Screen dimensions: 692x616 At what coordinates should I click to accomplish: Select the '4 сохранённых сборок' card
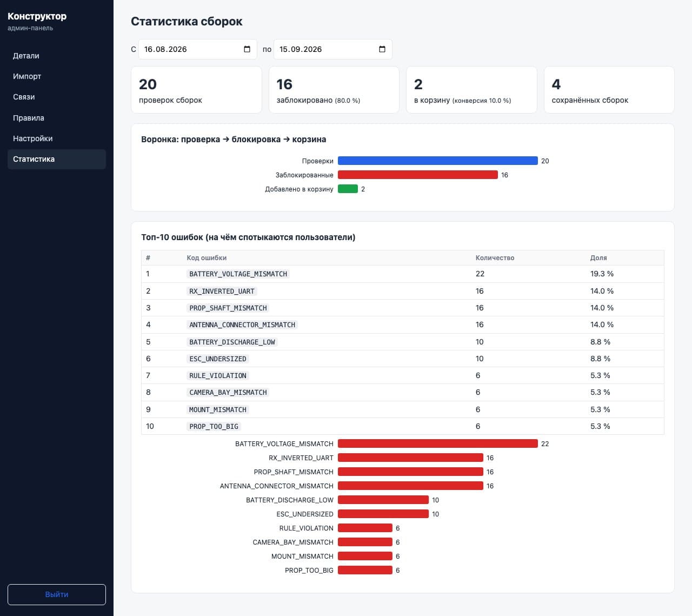tap(609, 90)
